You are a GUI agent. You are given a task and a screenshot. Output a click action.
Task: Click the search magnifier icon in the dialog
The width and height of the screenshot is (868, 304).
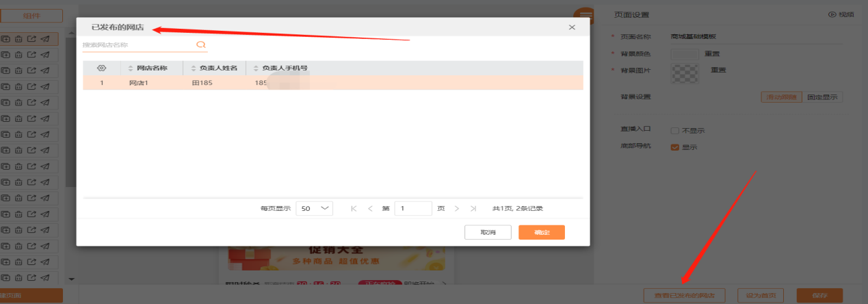pos(201,45)
